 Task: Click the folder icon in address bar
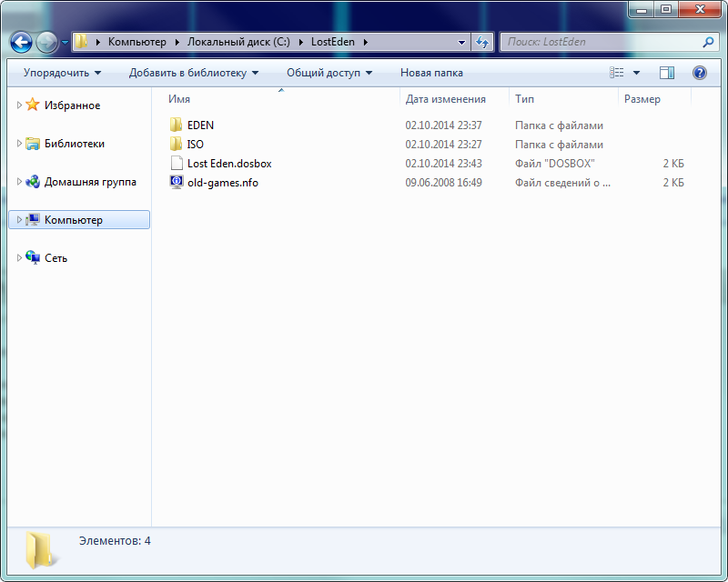pyautogui.click(x=81, y=41)
